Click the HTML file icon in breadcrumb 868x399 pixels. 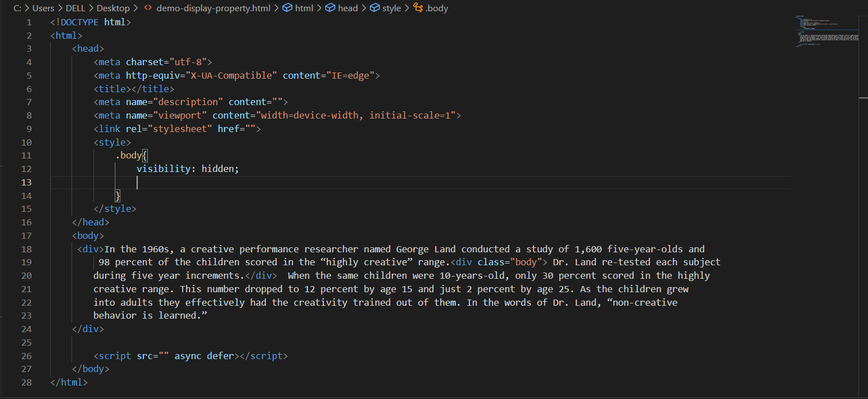coord(148,8)
